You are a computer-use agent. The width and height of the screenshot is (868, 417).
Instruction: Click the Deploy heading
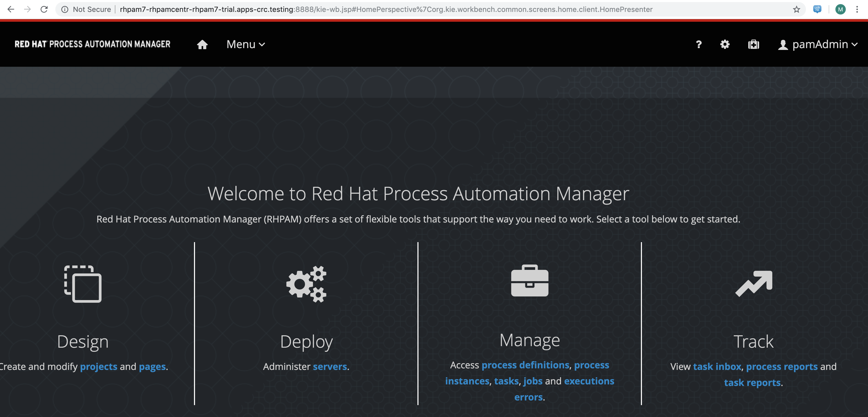[306, 342]
